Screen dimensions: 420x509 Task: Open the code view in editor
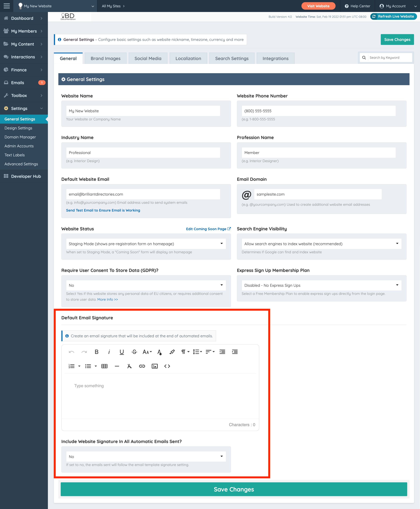(x=167, y=366)
